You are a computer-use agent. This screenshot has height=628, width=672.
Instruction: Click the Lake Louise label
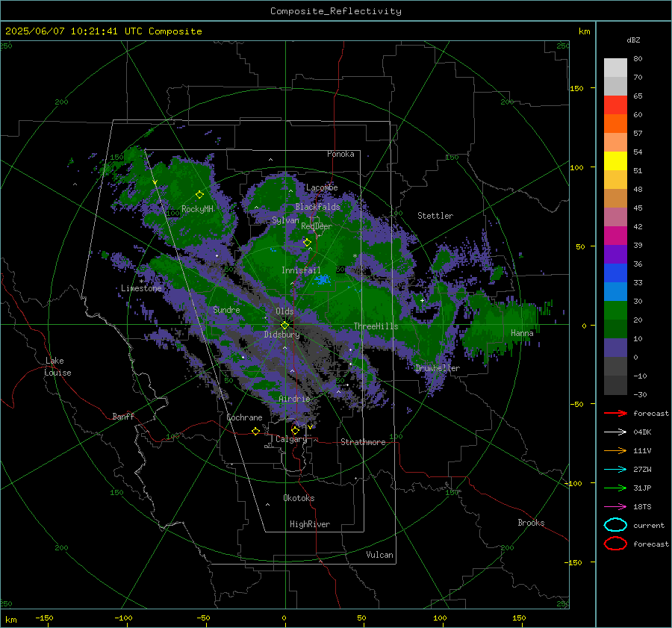(57, 367)
